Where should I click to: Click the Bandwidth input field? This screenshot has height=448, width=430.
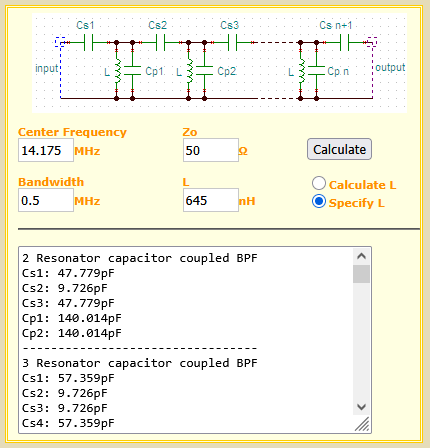pyautogui.click(x=46, y=200)
